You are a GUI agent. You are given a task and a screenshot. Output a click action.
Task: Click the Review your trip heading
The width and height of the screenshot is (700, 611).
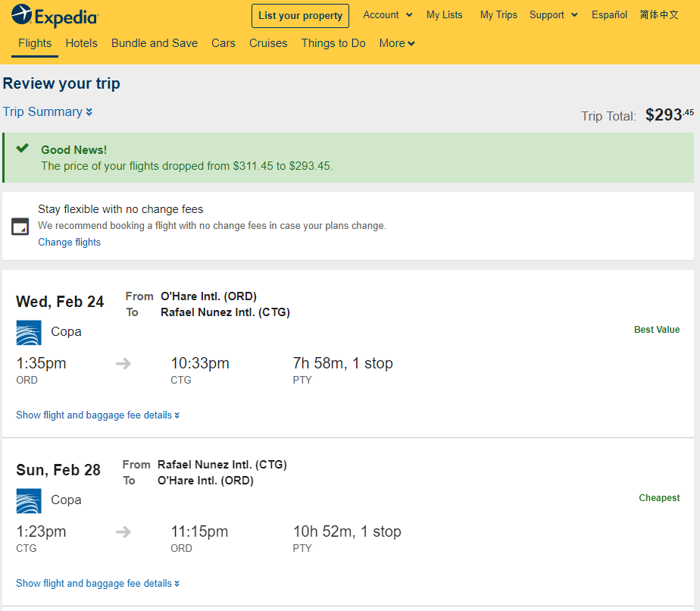61,83
